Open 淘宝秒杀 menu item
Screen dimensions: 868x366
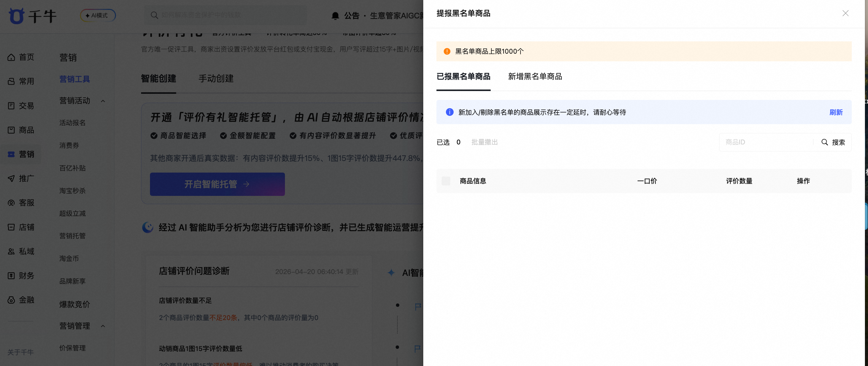point(72,191)
